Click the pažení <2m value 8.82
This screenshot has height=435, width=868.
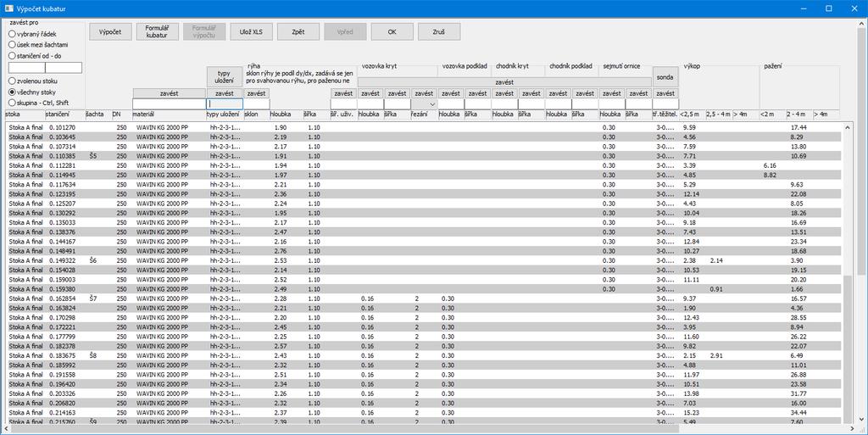point(770,175)
